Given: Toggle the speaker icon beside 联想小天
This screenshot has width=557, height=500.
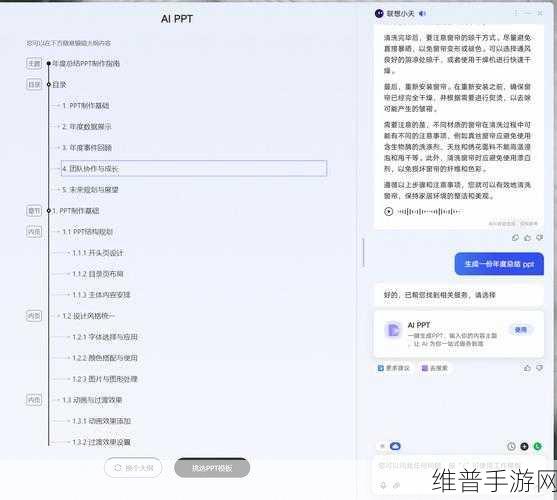Looking at the screenshot, I should click(x=422, y=13).
